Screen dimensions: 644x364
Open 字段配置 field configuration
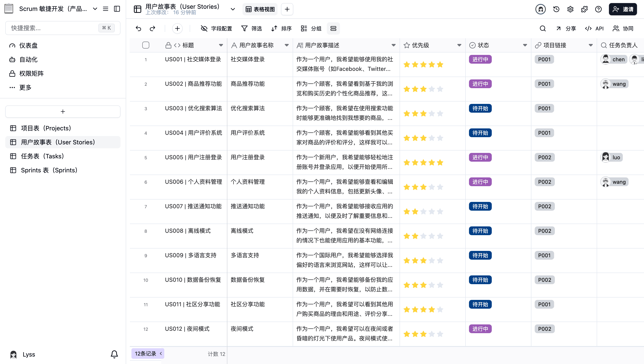[x=216, y=28]
